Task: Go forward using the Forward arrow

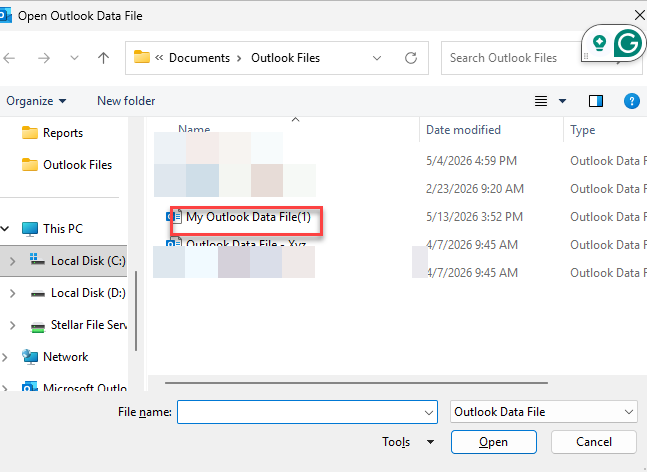Action: point(44,58)
